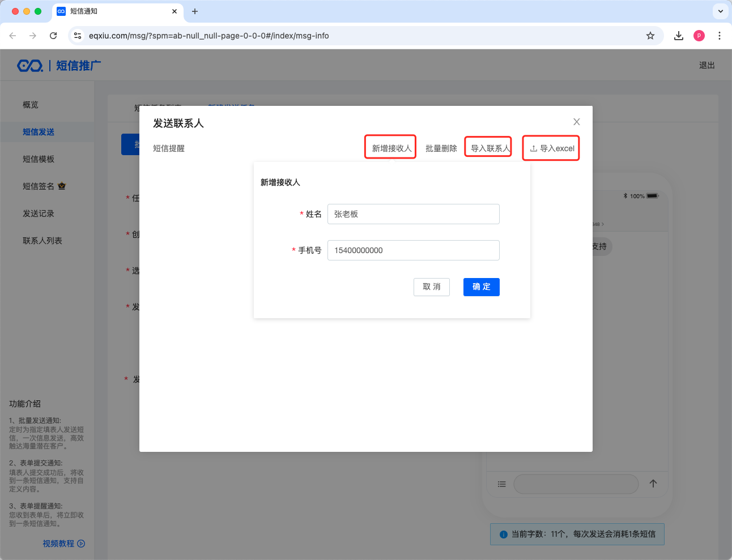Expand the tab search dropdown
The image size is (732, 560).
pyautogui.click(x=720, y=11)
